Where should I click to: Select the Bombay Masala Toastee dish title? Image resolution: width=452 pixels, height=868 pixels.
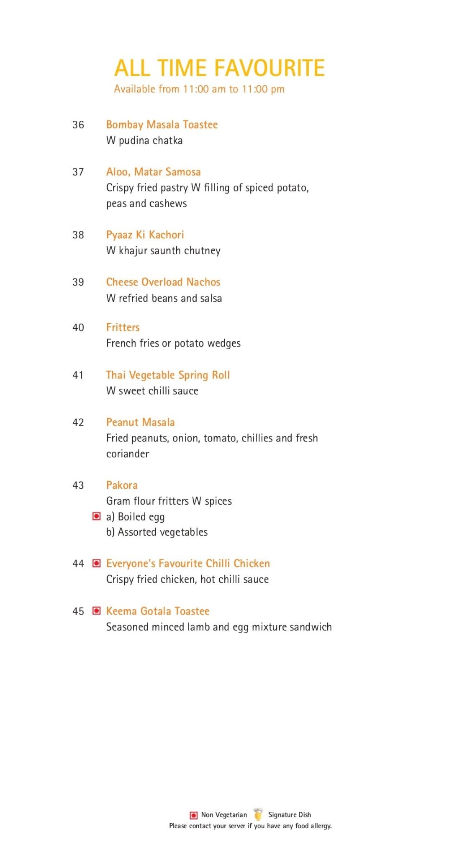162,125
